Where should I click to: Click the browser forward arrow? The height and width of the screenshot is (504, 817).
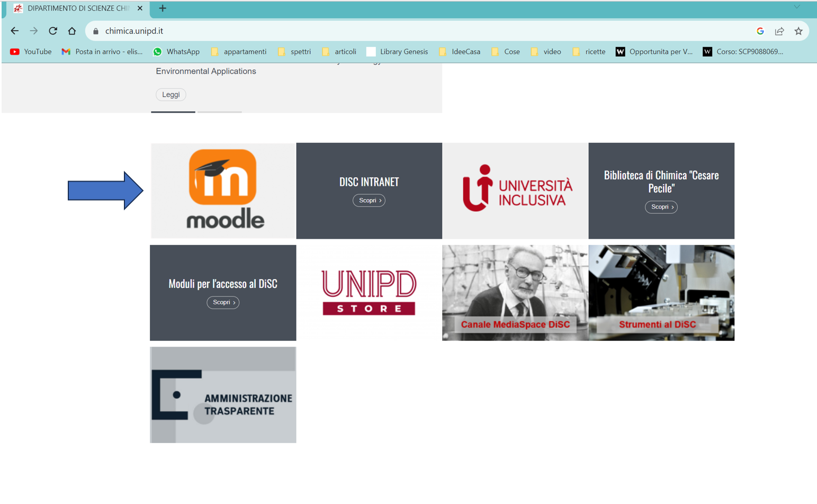pyautogui.click(x=34, y=31)
